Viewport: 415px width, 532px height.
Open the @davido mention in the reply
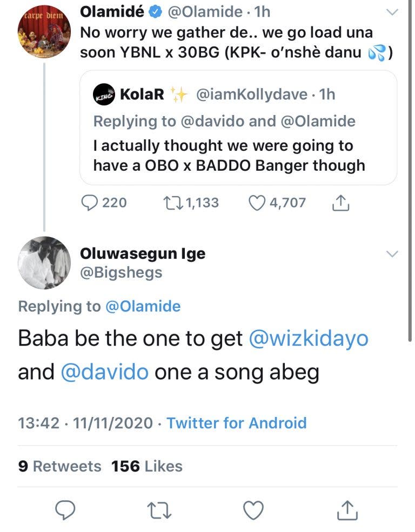tap(105, 372)
